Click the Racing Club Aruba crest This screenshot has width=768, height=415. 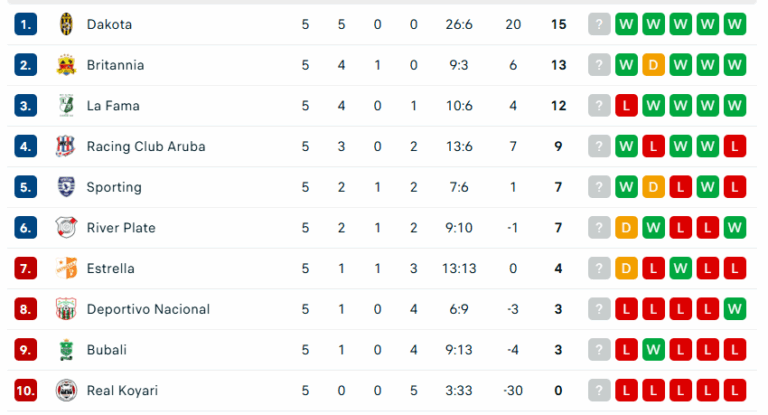click(x=66, y=147)
